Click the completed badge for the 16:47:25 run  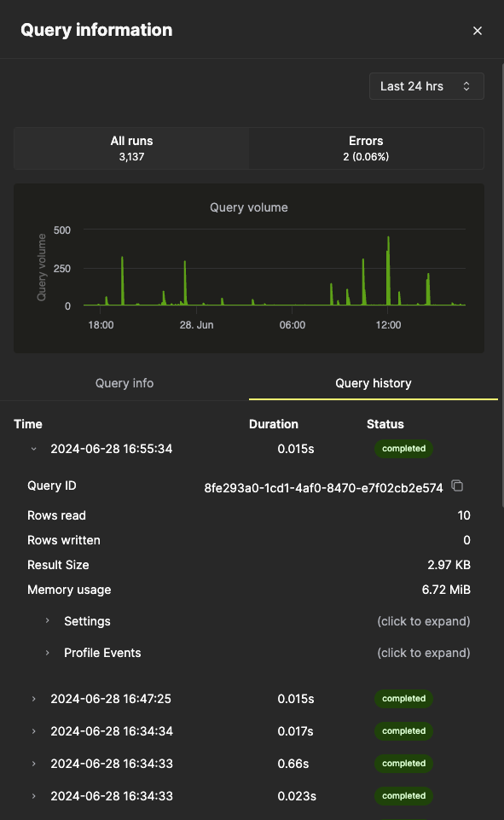click(x=403, y=699)
